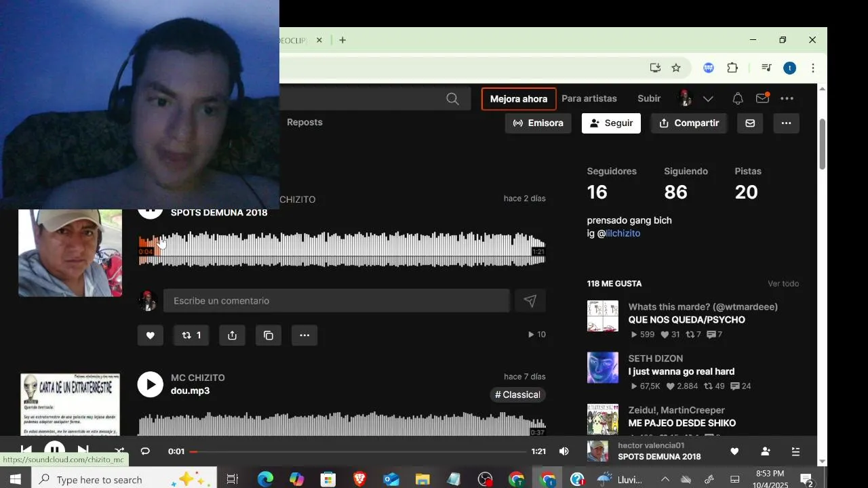Copy link of SPOTS DEMUNA 2018 track
The height and width of the screenshot is (488, 868).
click(x=269, y=335)
